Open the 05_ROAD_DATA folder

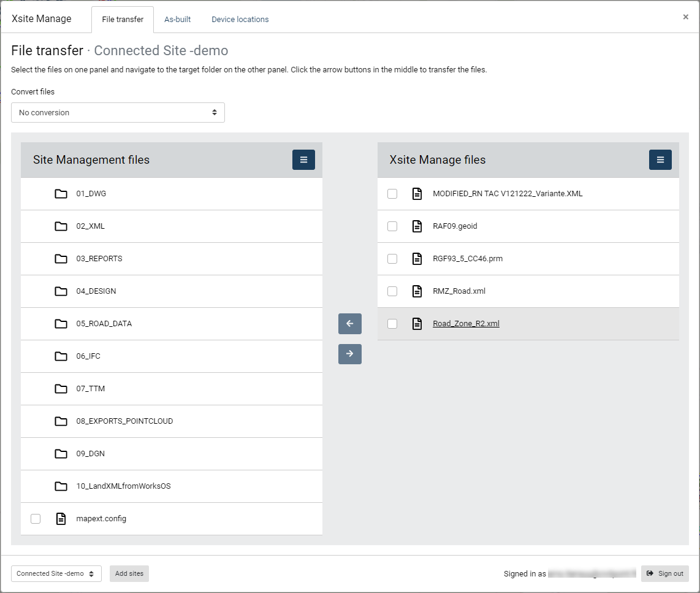pos(104,324)
